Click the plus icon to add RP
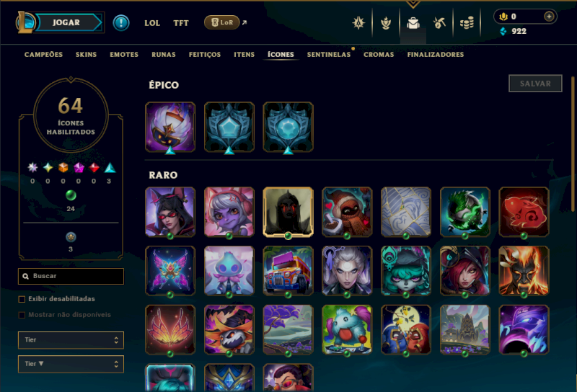Screen dimensions: 577x392 (549, 16)
